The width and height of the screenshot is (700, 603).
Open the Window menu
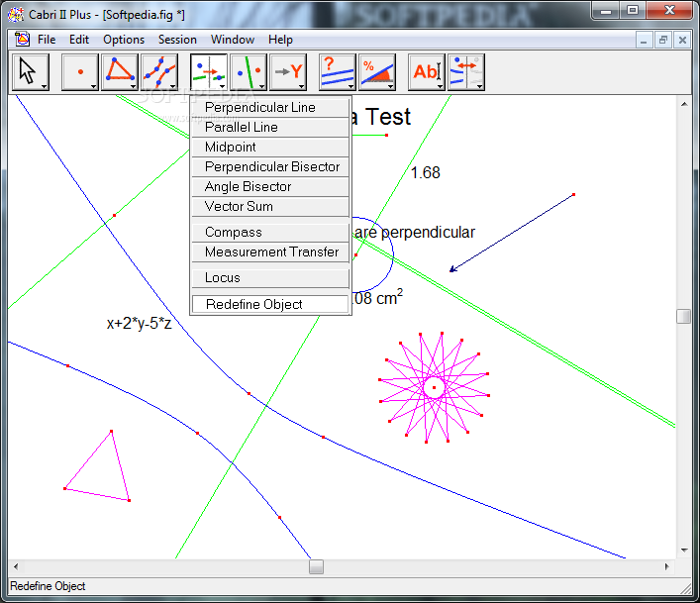233,40
